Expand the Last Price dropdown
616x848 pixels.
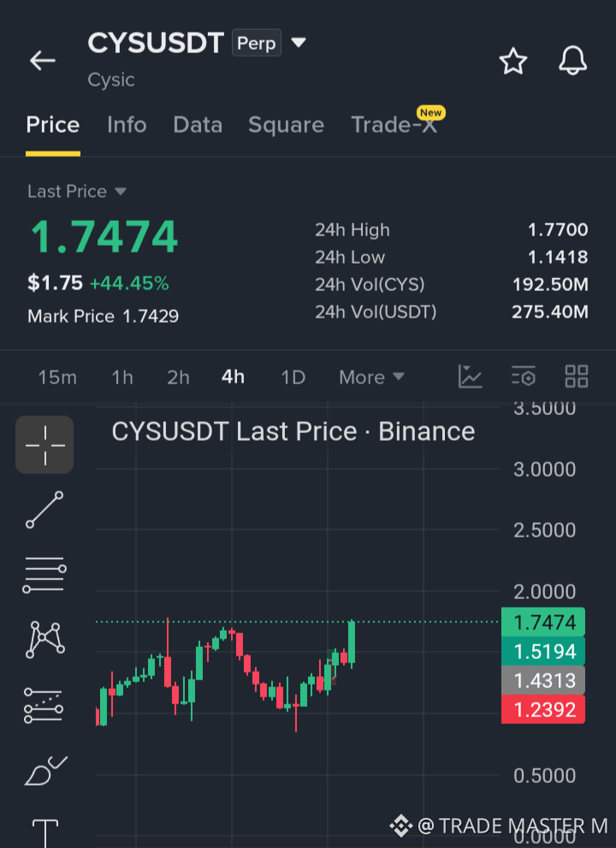coord(77,192)
